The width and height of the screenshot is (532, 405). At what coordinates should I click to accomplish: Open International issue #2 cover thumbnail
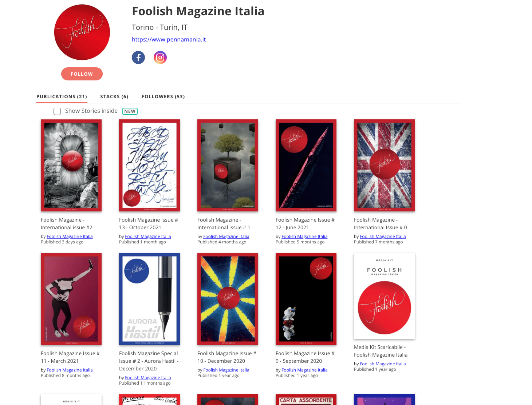click(71, 165)
